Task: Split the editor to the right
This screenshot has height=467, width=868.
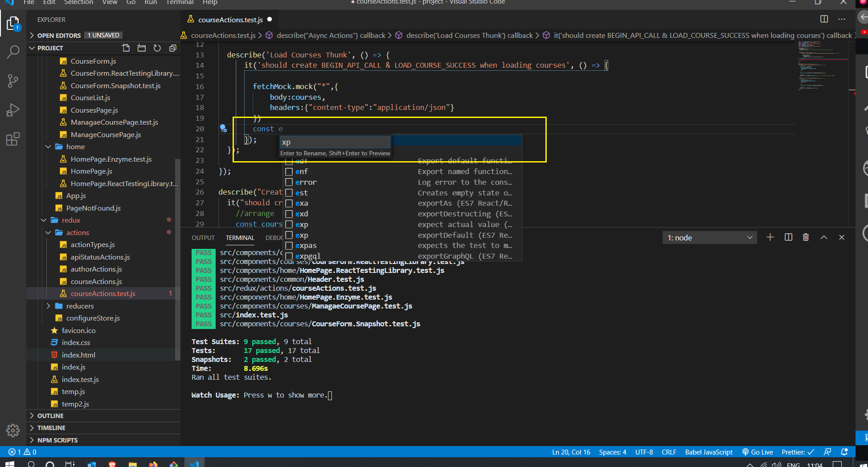Action: point(824,19)
